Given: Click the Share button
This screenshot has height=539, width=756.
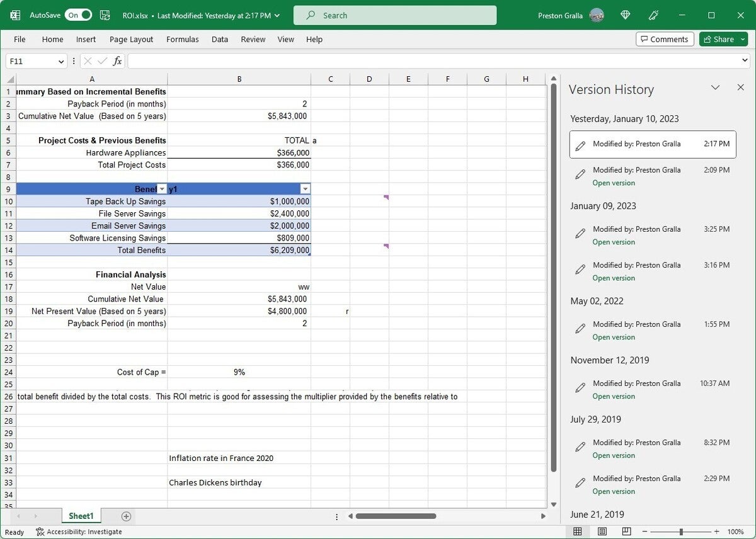Looking at the screenshot, I should [x=718, y=39].
